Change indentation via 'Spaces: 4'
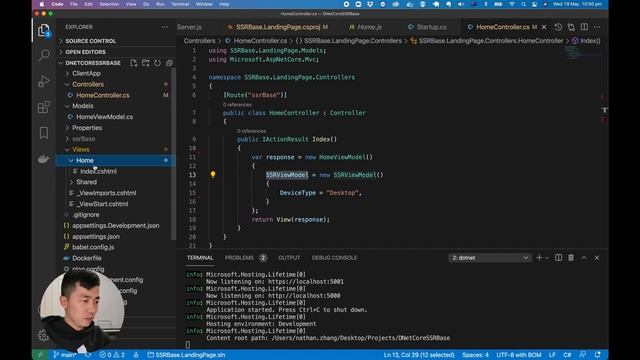 tap(476, 355)
